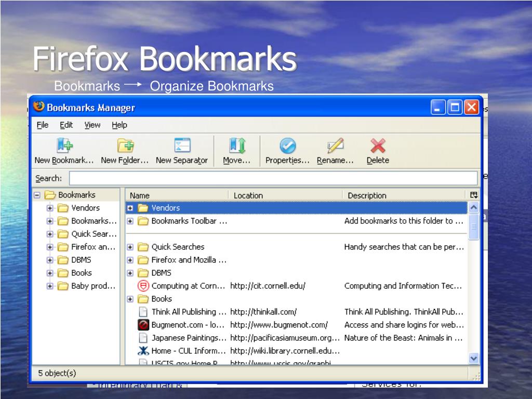Click the Rename pencil icon

coord(335,145)
